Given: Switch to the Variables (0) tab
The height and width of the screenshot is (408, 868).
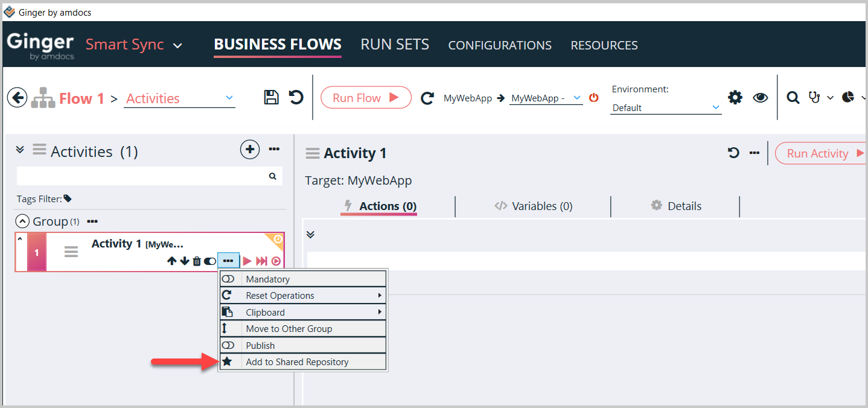Looking at the screenshot, I should pyautogui.click(x=534, y=206).
